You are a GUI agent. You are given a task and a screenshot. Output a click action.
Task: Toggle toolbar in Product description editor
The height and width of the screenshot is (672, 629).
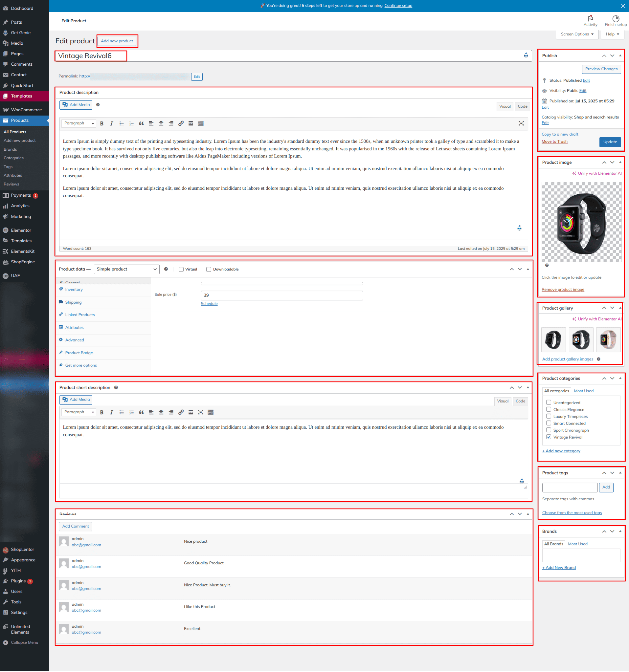click(201, 124)
